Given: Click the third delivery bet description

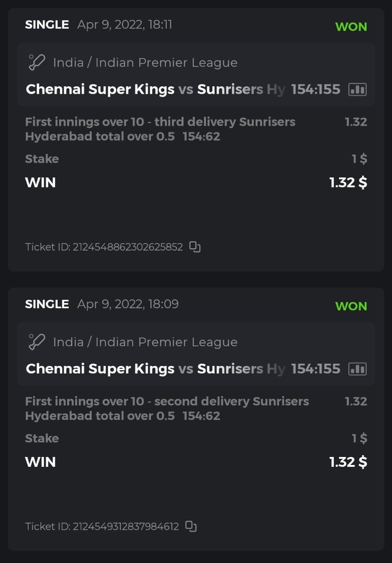Looking at the screenshot, I should click(x=160, y=129).
